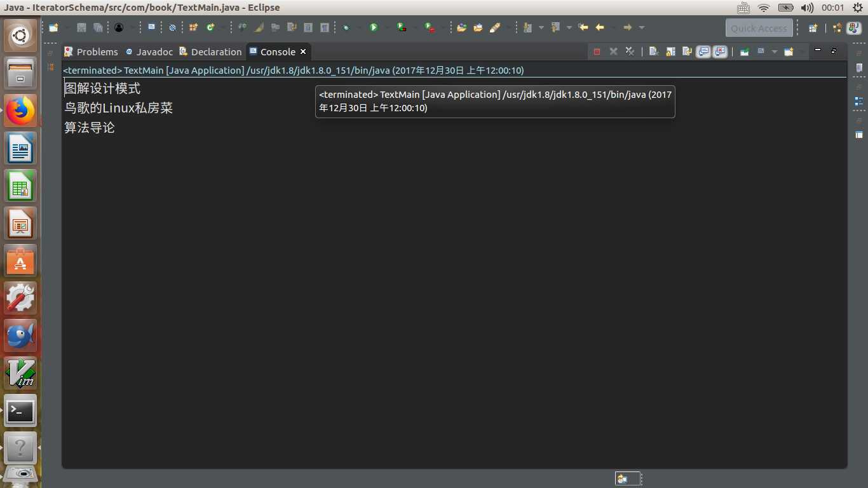The width and height of the screenshot is (868, 488).
Task: Click the Next Annotation icon
Action: 527,27
